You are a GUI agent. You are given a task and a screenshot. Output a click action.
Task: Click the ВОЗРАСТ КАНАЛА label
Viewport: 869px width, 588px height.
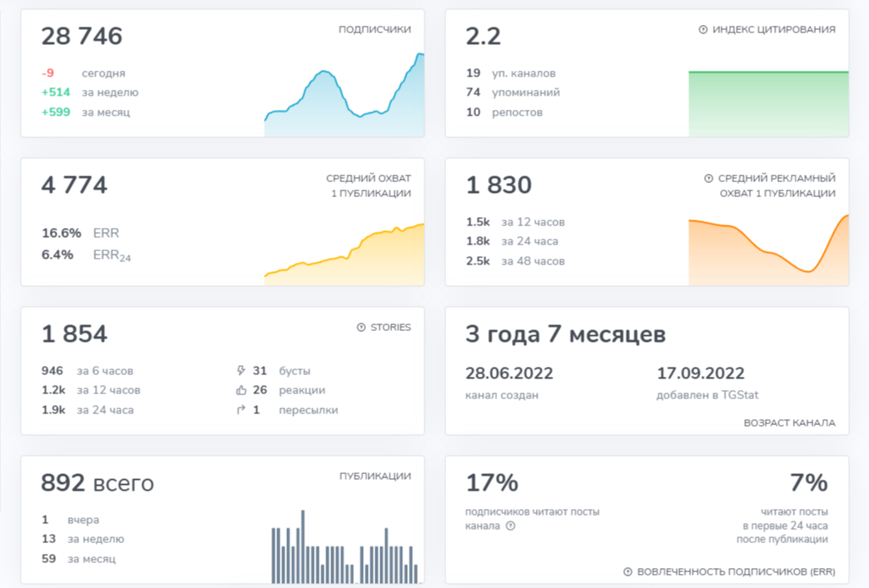coord(789,423)
